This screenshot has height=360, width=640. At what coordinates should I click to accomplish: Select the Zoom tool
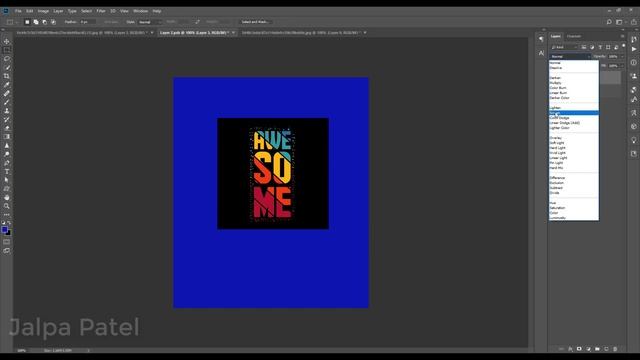click(x=7, y=206)
